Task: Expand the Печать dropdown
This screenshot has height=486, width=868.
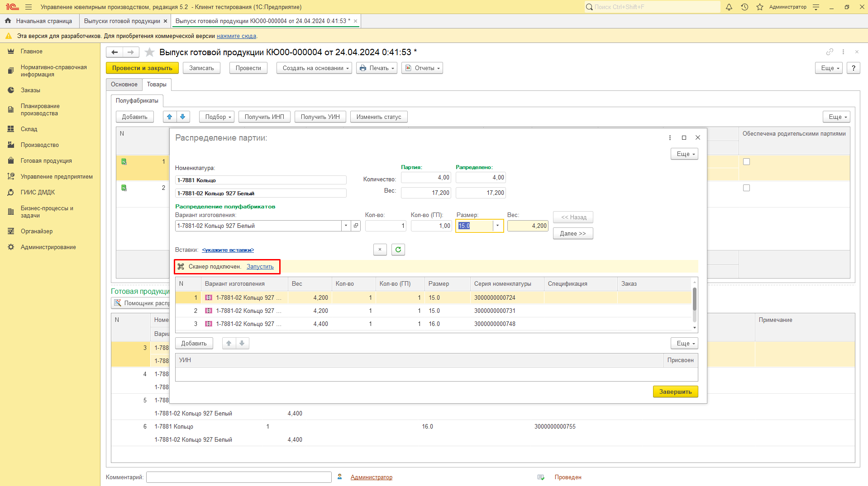Action: 377,68
